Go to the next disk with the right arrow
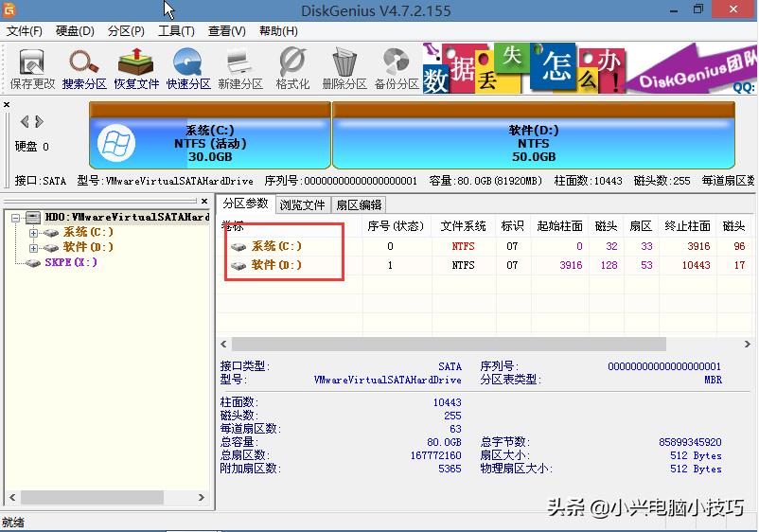759x532 pixels. point(40,121)
